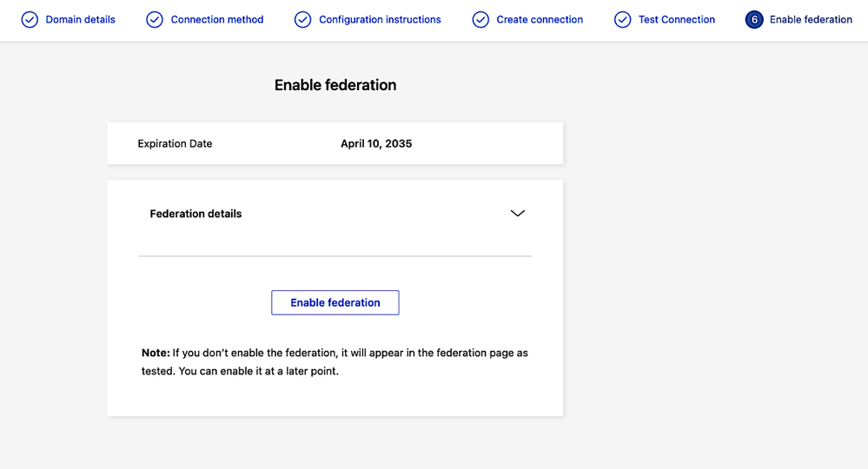Click the bold Note: label
The height and width of the screenshot is (469, 868).
pos(156,353)
